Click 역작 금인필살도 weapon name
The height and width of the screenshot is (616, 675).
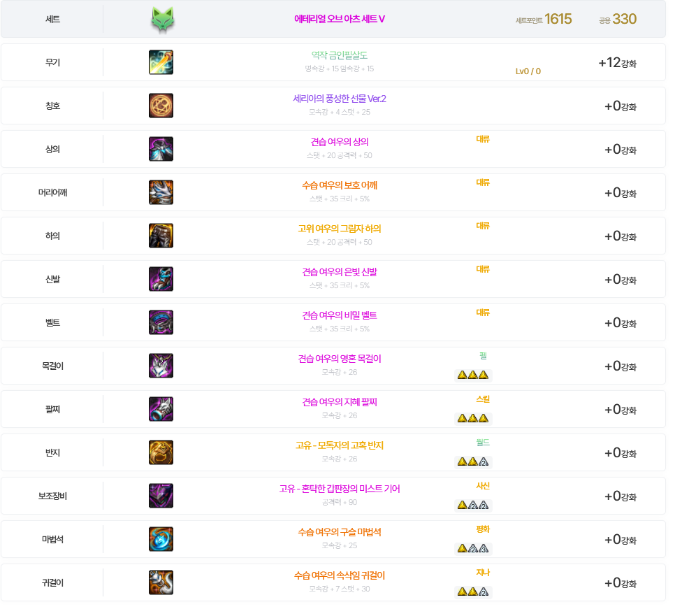(x=339, y=55)
